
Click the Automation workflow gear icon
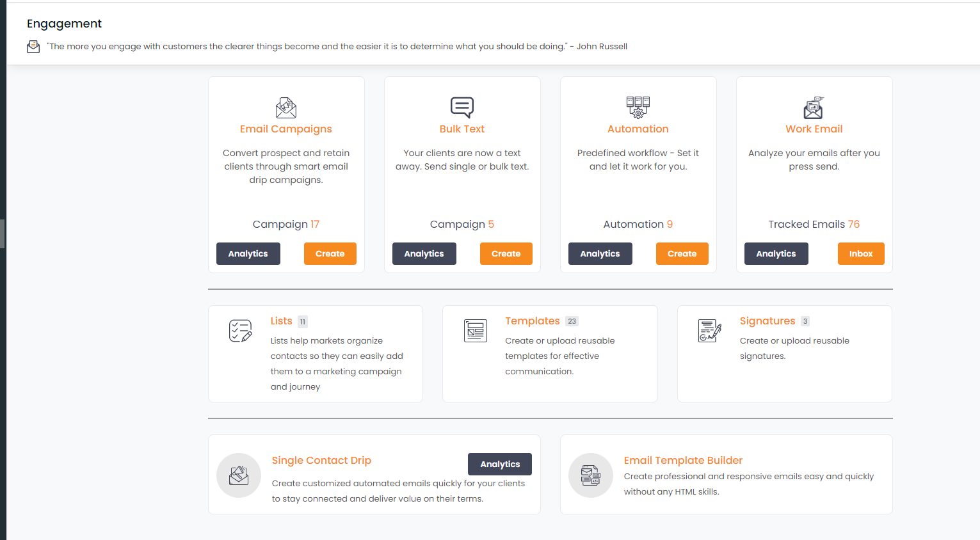pos(638,107)
